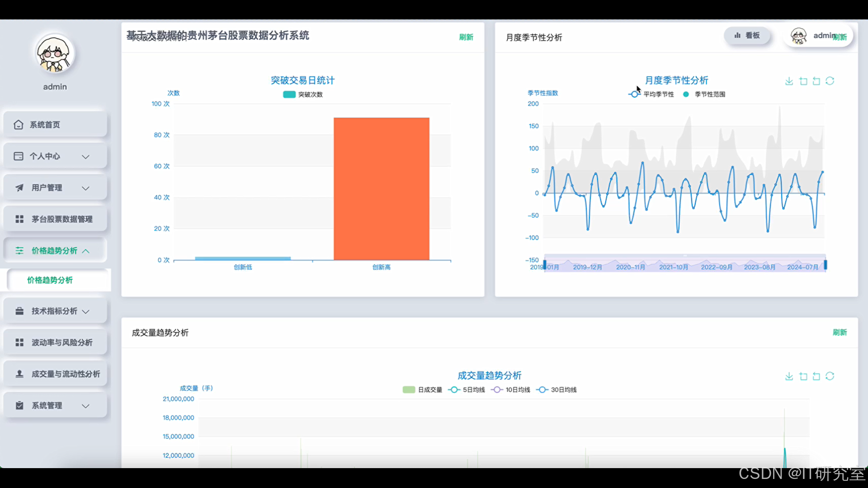Image resolution: width=868 pixels, height=488 pixels.
Task: Toggle the 平均季节性 legend series
Action: pos(651,94)
